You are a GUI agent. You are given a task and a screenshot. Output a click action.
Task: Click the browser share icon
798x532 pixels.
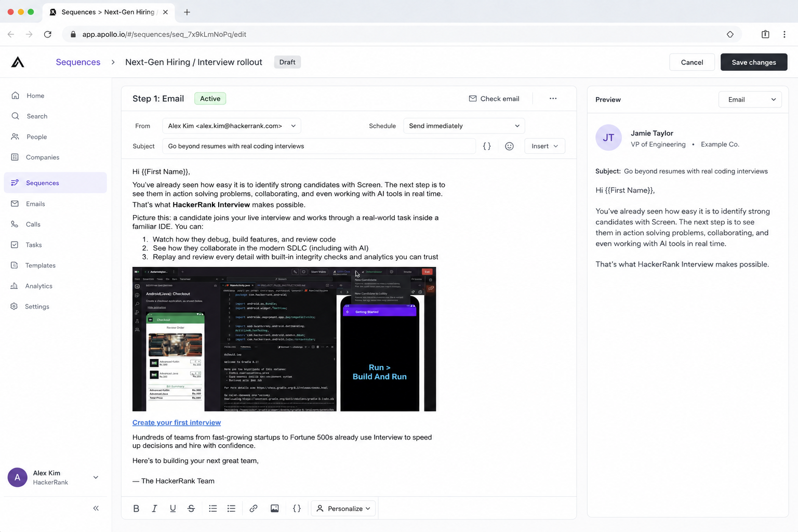[x=765, y=34]
